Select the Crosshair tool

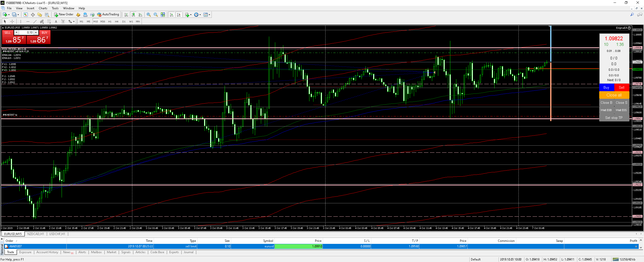tap(12, 21)
